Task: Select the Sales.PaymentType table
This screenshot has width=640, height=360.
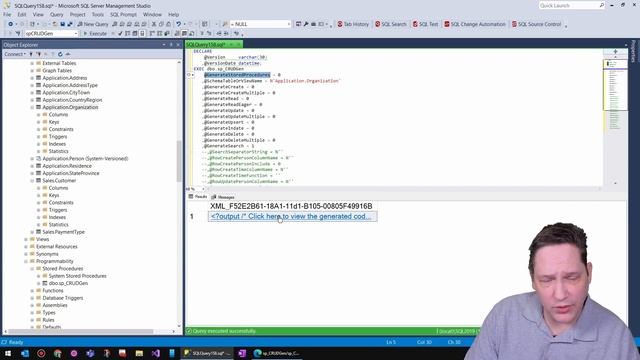Action: [63, 232]
